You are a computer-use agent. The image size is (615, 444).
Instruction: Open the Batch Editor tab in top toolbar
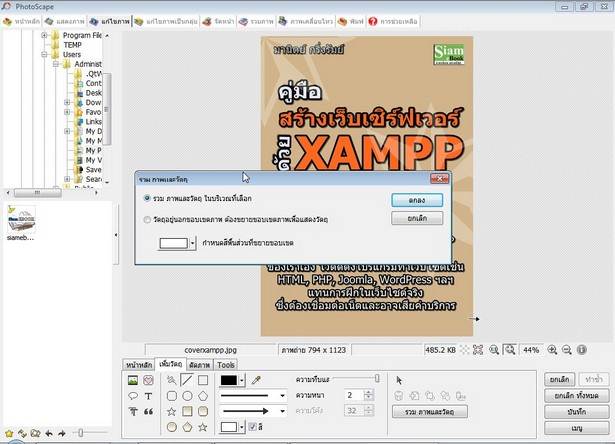tap(166, 21)
